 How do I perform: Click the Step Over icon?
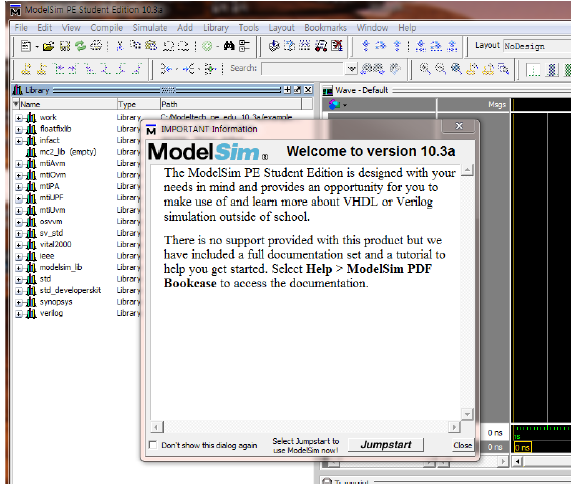381,46
